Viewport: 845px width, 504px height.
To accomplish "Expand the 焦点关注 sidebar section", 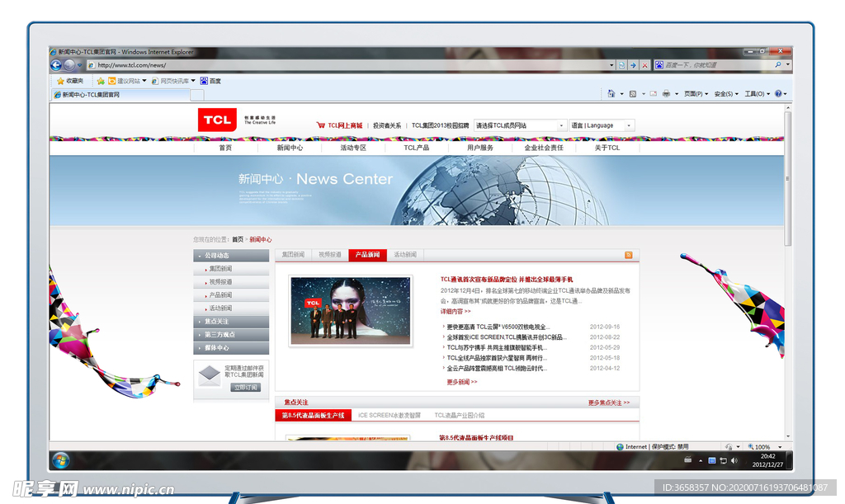I will point(231,322).
